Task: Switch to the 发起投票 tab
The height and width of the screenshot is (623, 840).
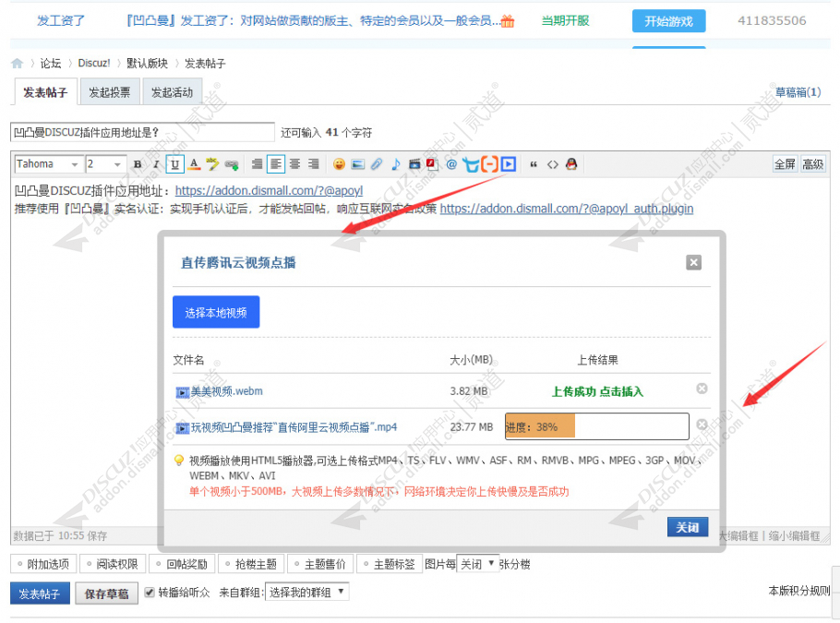Action: click(110, 92)
